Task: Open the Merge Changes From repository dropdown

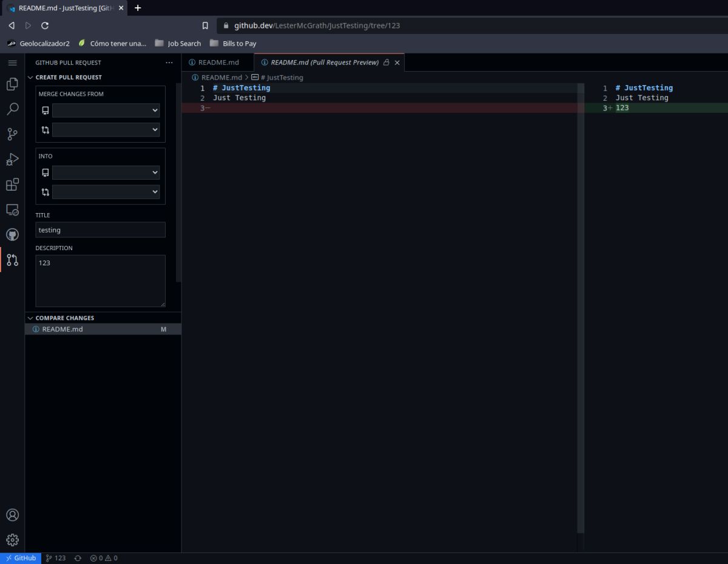Action: click(106, 110)
